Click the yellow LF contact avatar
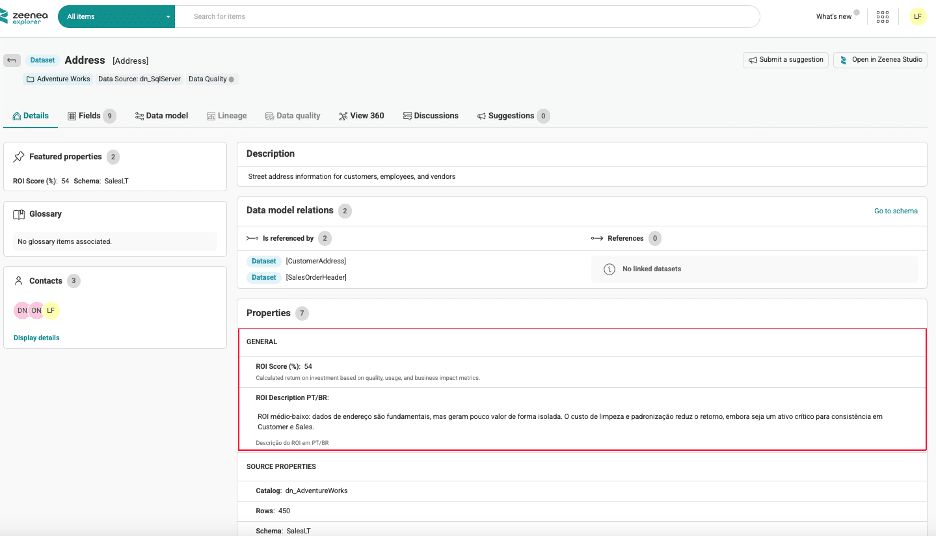Screen dimensions: 936x536 (x=51, y=311)
